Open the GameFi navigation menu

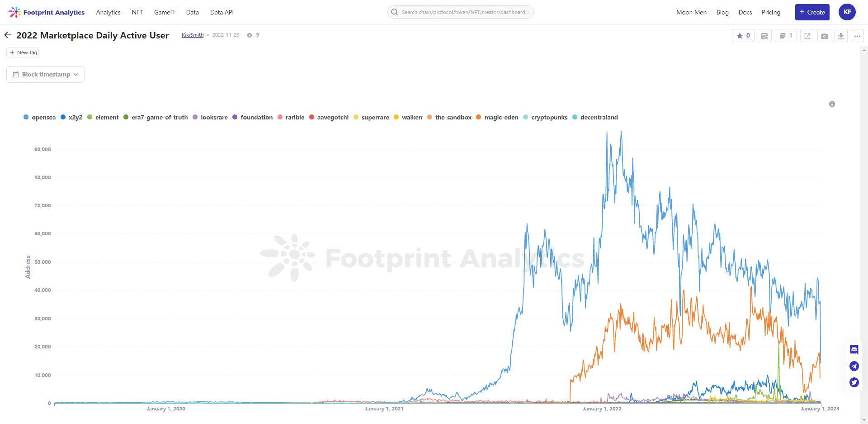click(x=164, y=12)
